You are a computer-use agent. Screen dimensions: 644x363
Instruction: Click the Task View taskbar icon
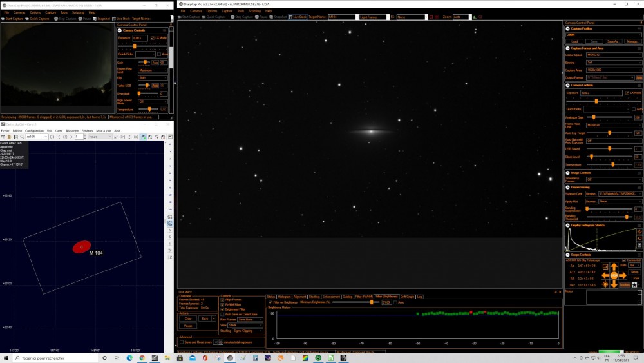[117, 358]
